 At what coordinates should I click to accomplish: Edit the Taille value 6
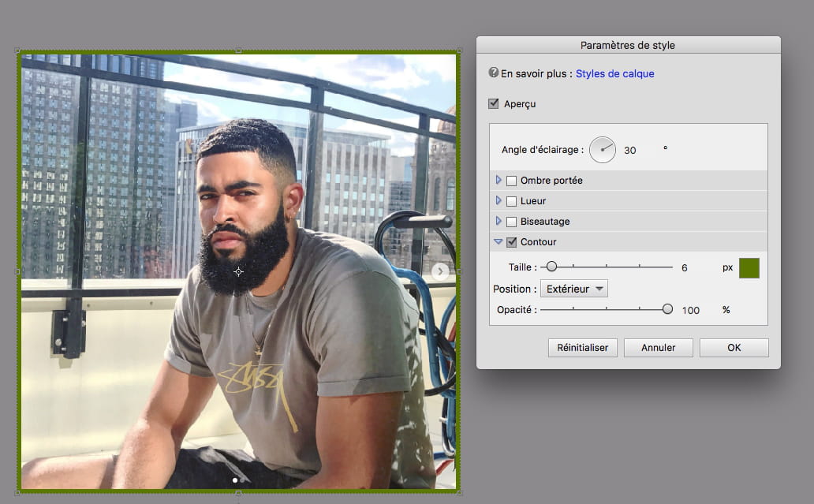(x=684, y=268)
